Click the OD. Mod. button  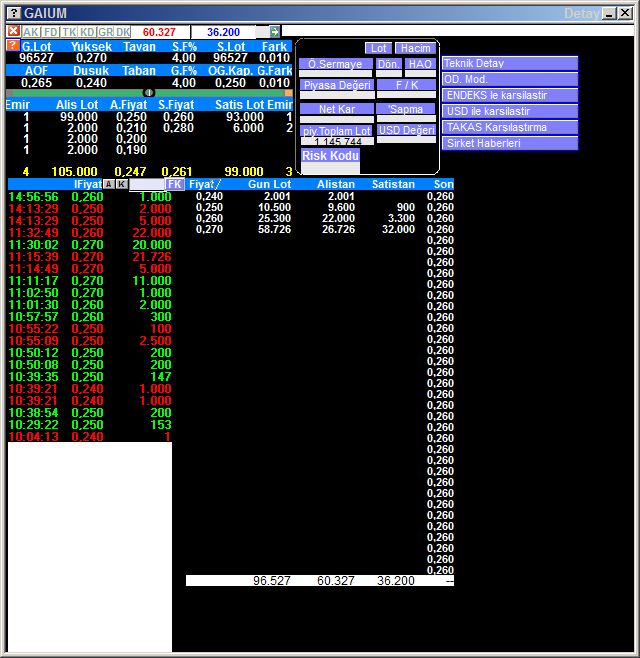pos(510,79)
